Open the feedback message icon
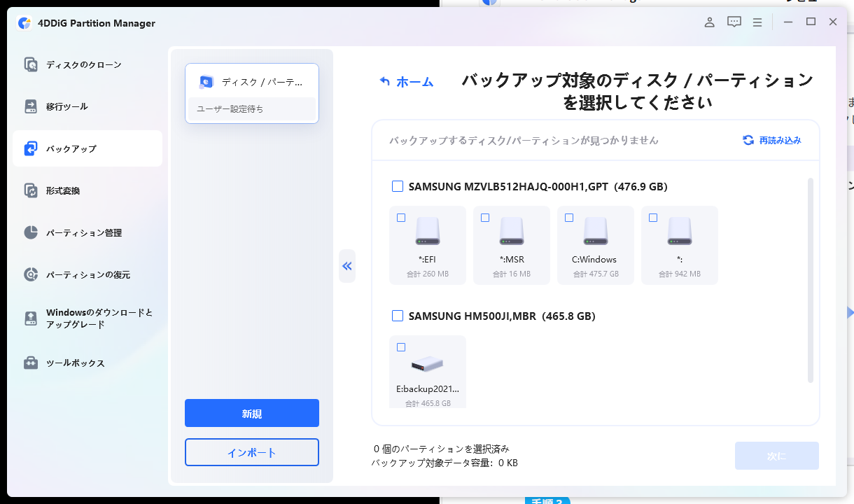The width and height of the screenshot is (854, 504). [x=734, y=22]
